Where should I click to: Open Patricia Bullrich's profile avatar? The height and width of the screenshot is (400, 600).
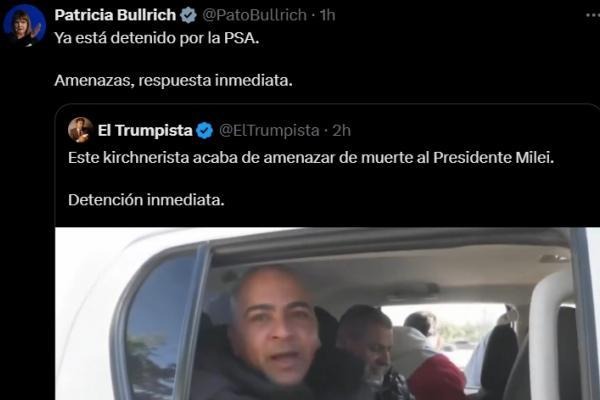[24, 26]
